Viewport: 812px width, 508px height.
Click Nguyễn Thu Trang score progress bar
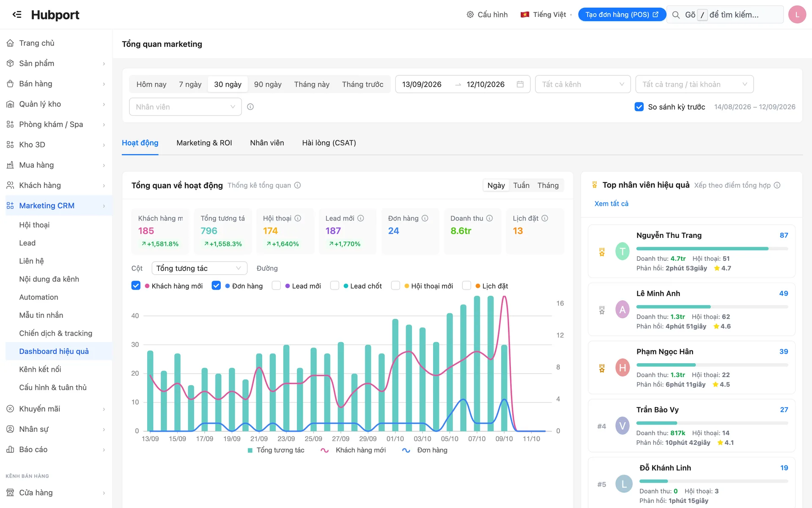712,248
